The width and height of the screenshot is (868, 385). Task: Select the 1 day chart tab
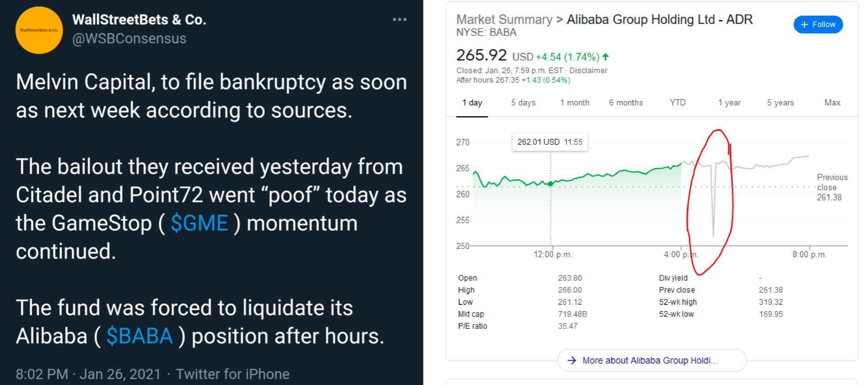point(472,103)
